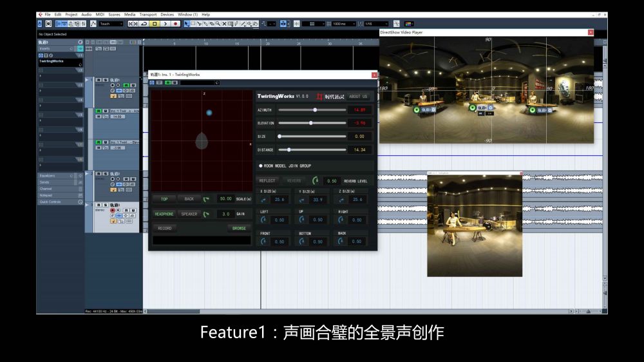The image size is (644, 362).
Task: Click the Play button in the toolbar
Action: 165,24
